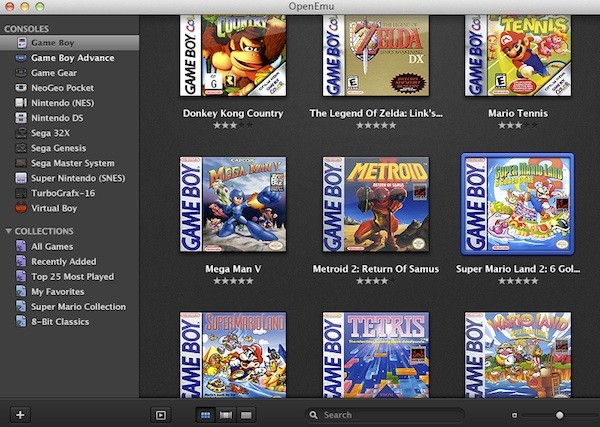Set the Super Mario Land 2 star rating
Viewport: 600px width, 427px height.
[518, 281]
